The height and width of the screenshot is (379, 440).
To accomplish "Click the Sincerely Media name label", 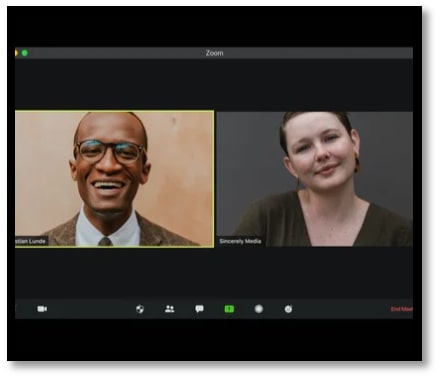I will 240,241.
